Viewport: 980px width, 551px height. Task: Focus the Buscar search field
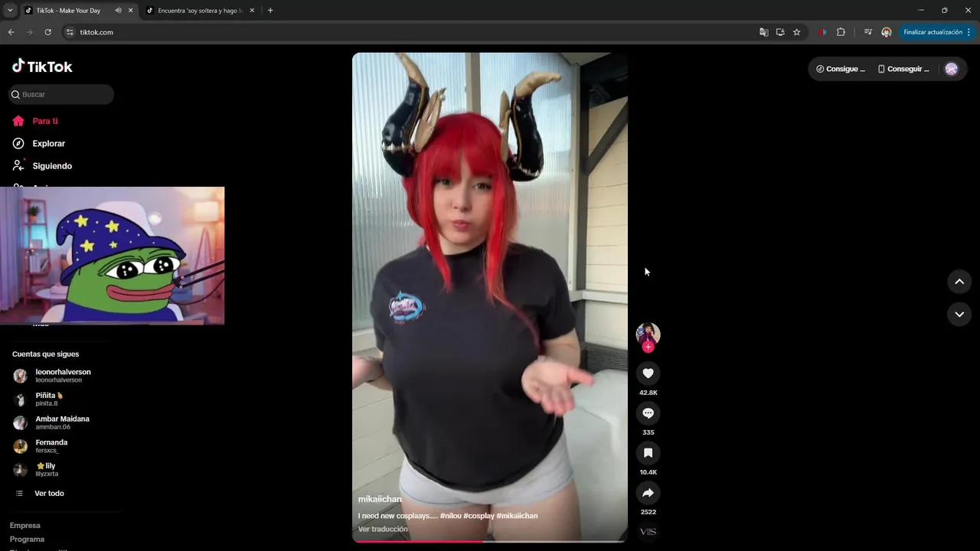[60, 94]
